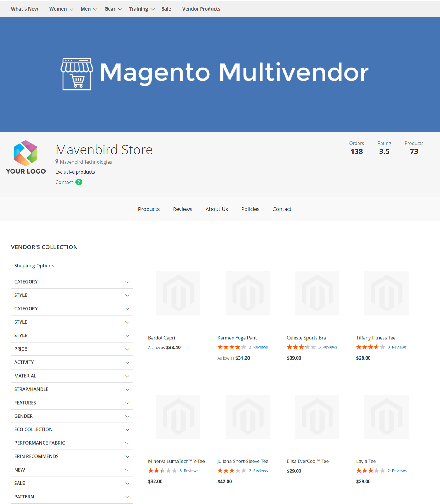The height and width of the screenshot is (504, 440).
Task: Expand the Material filter
Action: point(72,376)
